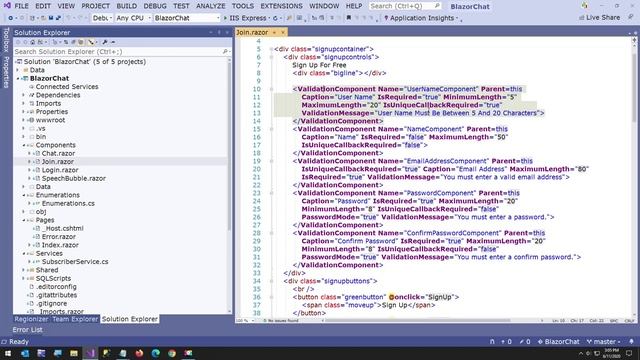This screenshot has height=360, width=640.
Task: Click the Solution Explorer vertical scrollbar
Action: click(229, 185)
